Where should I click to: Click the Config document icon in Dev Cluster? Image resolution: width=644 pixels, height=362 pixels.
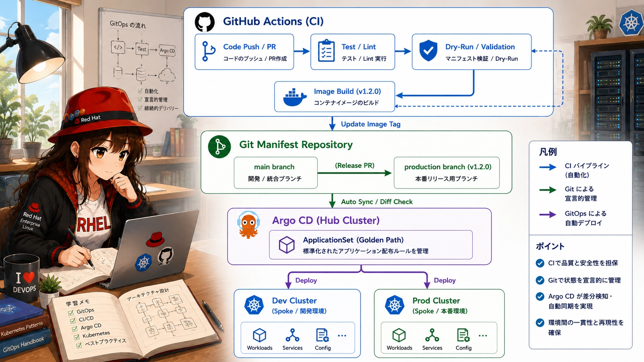322,335
